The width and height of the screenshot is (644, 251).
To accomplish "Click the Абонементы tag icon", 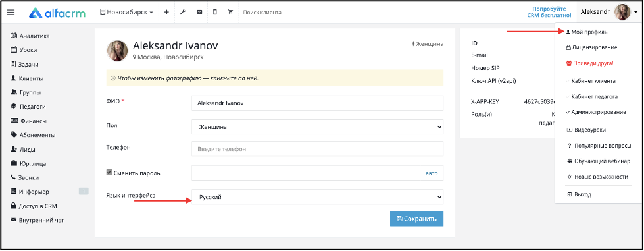I will [x=14, y=134].
